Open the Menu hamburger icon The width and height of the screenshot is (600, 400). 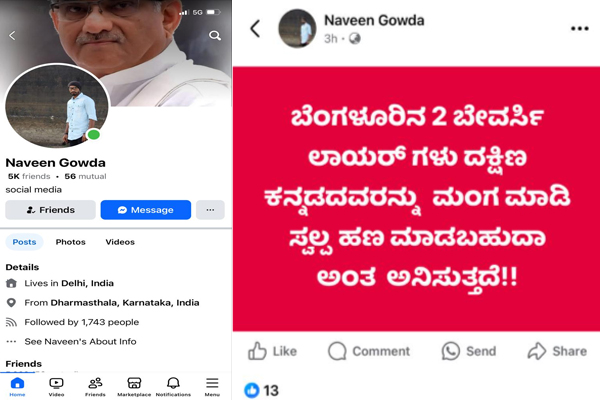212,387
